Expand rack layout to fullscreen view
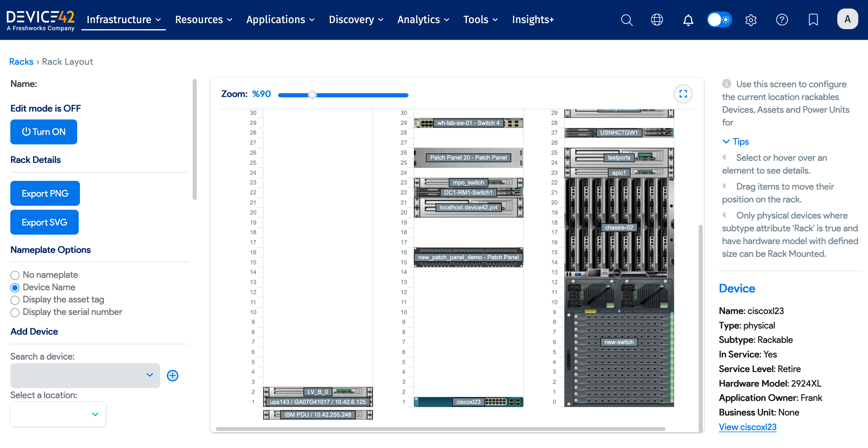868x448 pixels. [x=683, y=94]
